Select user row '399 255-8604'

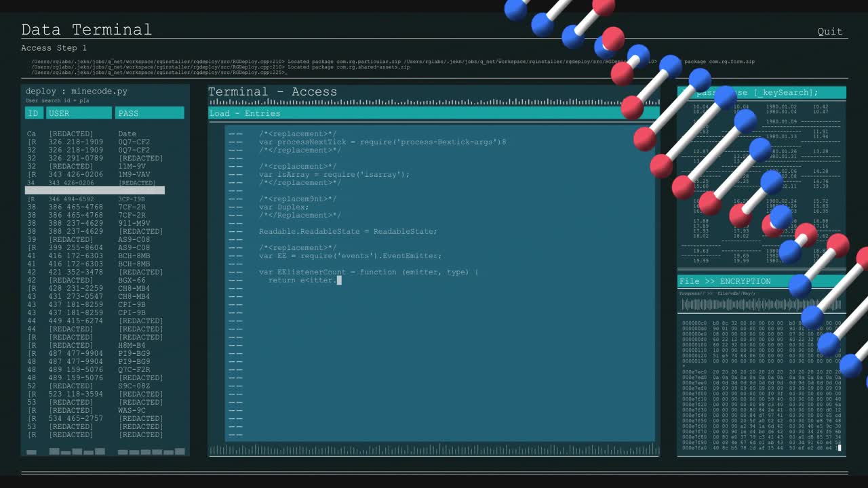[76, 247]
